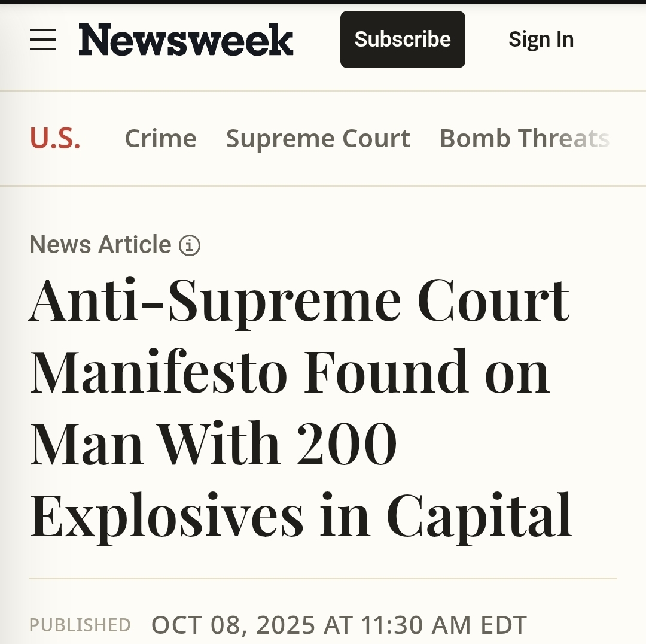This screenshot has height=644, width=646.
Task: Open the Supreme Court topic tab
Action: (318, 139)
